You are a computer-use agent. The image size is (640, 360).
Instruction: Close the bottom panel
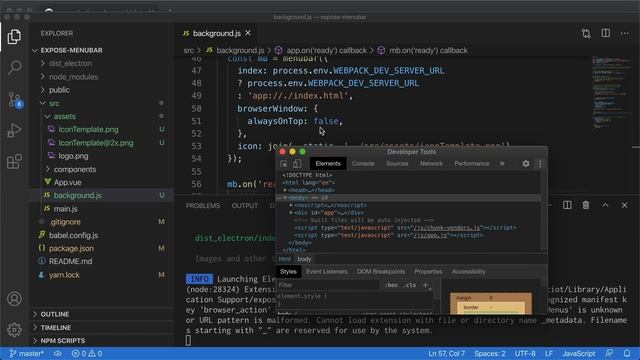624,205
